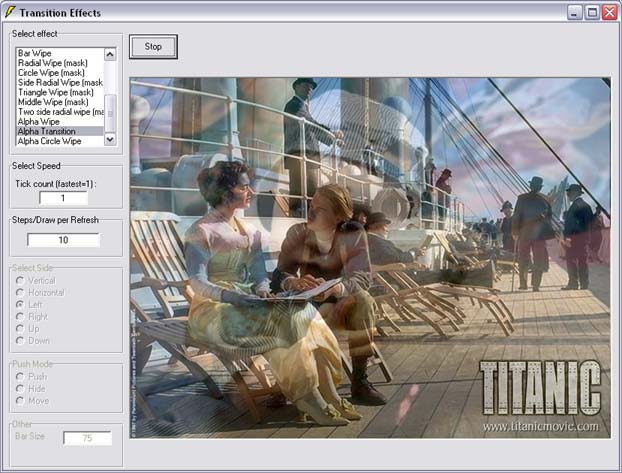
Task: Click the lightning app icon in title bar
Action: [x=11, y=12]
